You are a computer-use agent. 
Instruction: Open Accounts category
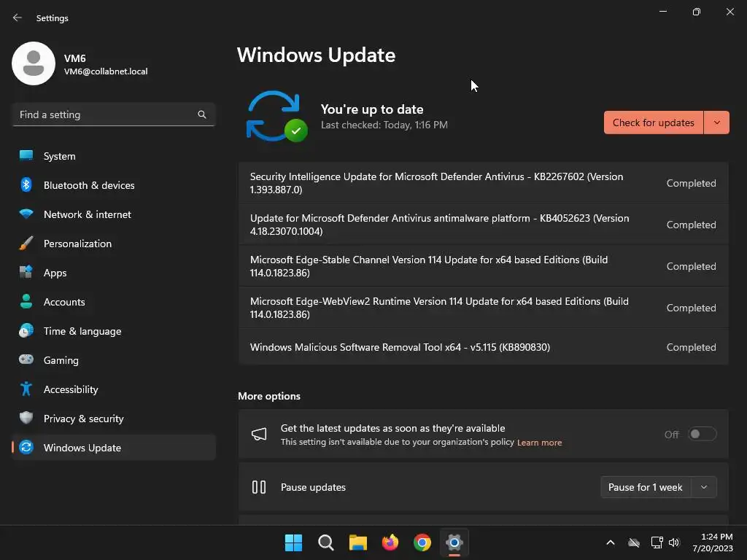[x=113, y=301]
